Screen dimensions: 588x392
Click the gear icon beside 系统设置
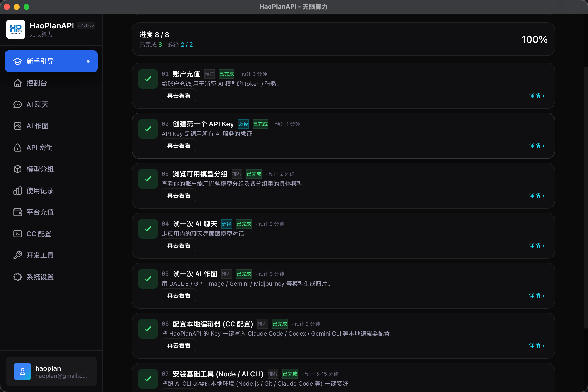click(17, 277)
